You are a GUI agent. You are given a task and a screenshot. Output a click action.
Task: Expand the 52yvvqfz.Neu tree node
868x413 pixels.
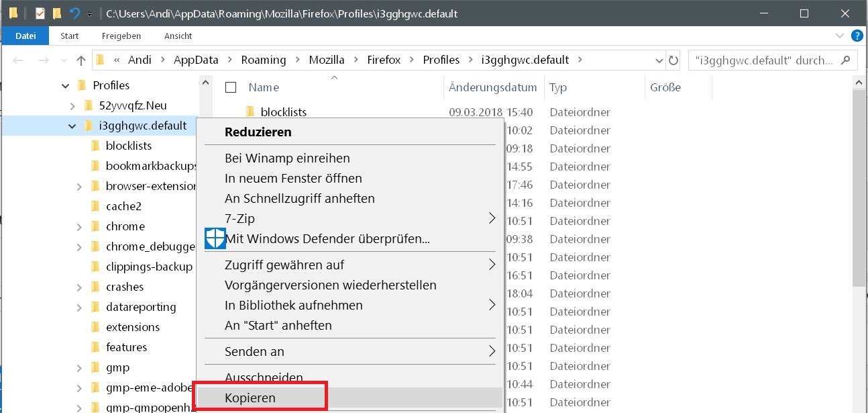pyautogui.click(x=72, y=105)
